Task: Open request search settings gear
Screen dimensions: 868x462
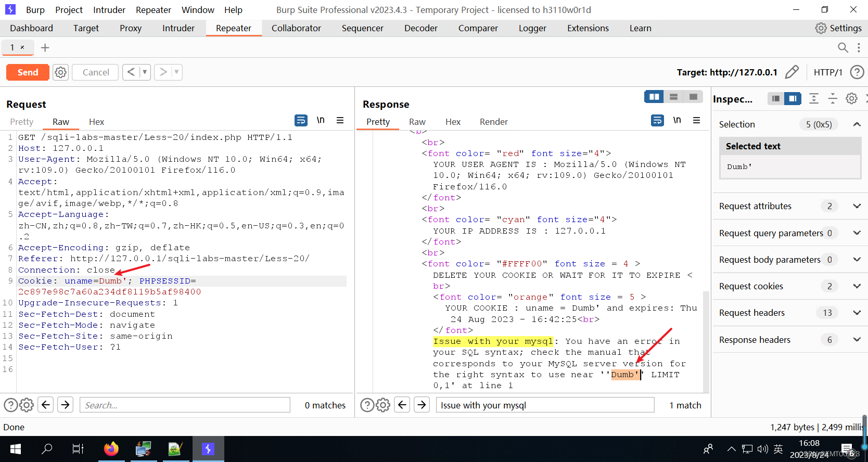Action: point(27,405)
